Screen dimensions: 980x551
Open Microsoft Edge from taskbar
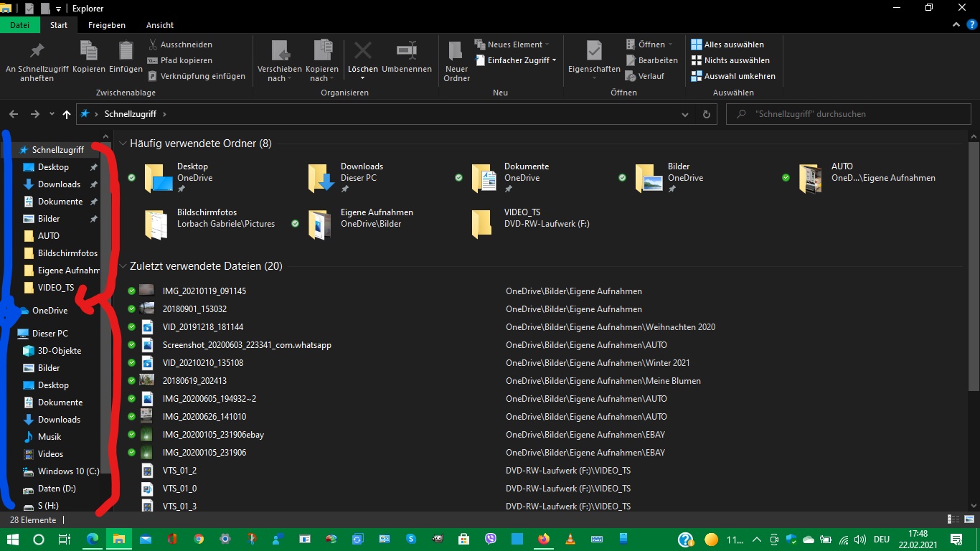click(92, 539)
